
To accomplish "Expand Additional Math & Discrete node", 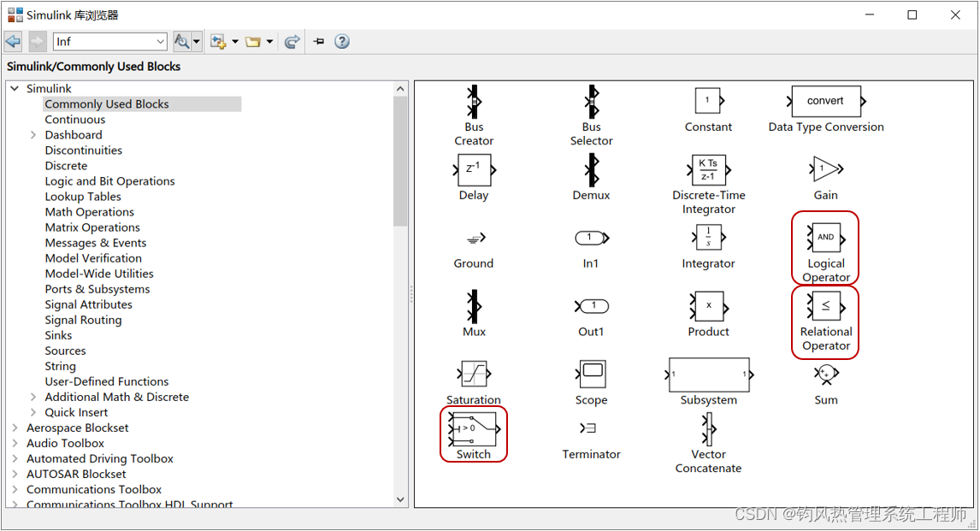I will pyautogui.click(x=33, y=398).
